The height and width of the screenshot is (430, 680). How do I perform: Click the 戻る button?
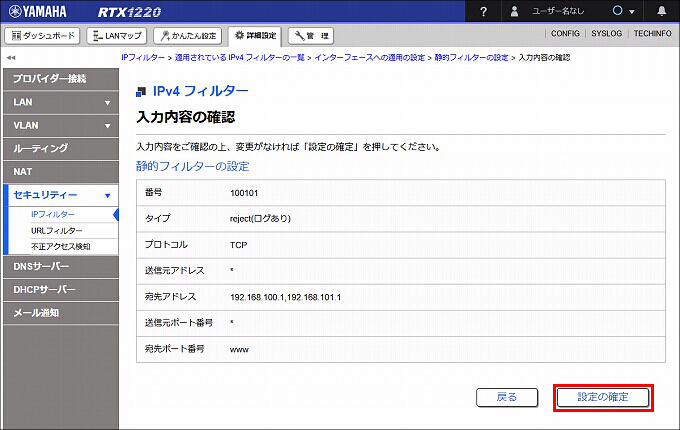coord(507,397)
